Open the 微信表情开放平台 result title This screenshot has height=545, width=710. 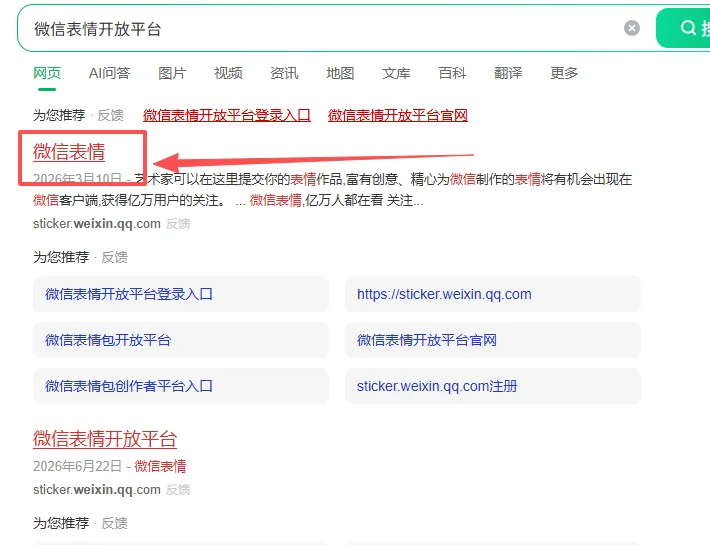click(x=105, y=439)
